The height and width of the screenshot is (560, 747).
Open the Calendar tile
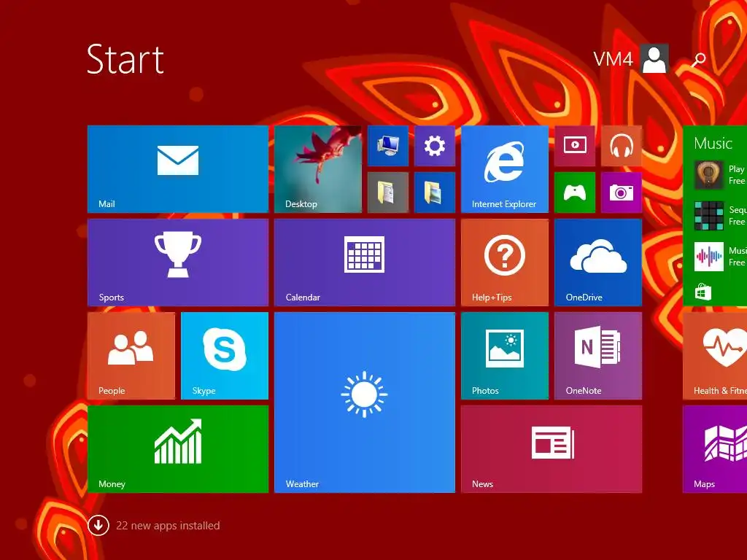(x=365, y=262)
